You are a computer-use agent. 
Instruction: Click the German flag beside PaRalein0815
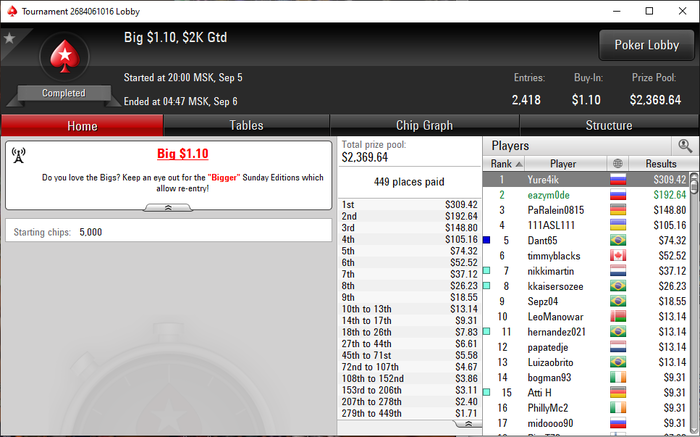[x=618, y=210]
